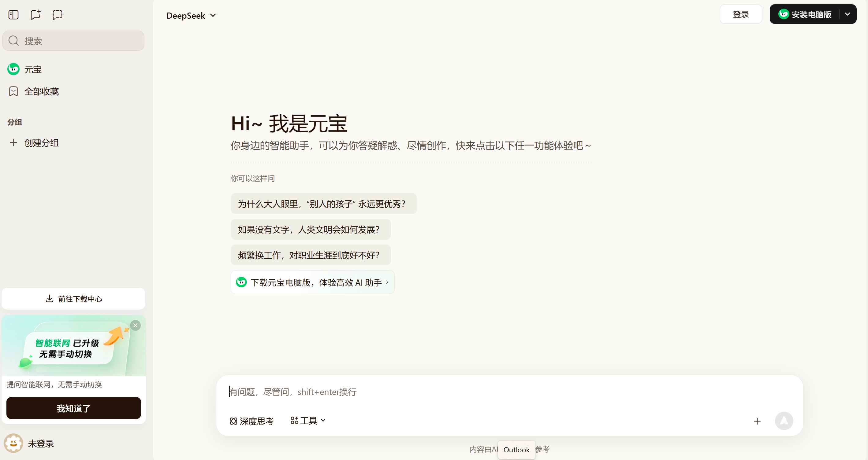Image resolution: width=868 pixels, height=460 pixels.
Task: Click the 未登录 account label
Action: pyautogui.click(x=41, y=443)
